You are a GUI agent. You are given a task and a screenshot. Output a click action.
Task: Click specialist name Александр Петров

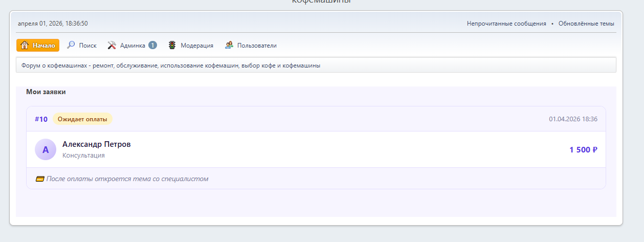(96, 144)
